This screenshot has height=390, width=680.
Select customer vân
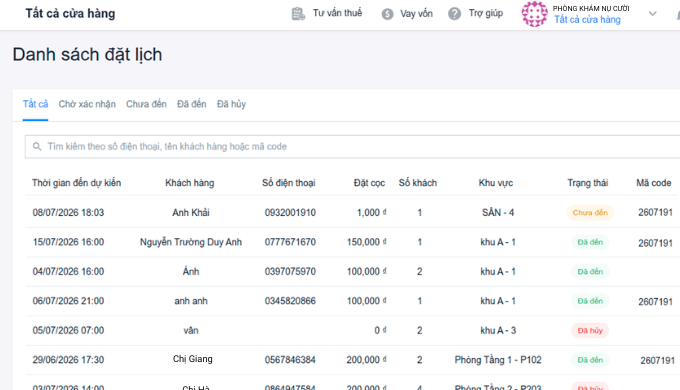(x=191, y=331)
